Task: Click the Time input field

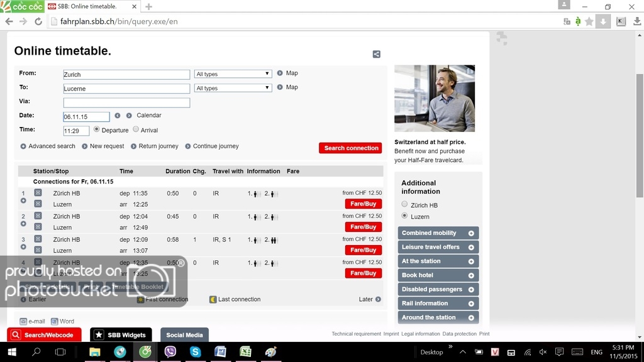Action: tap(76, 131)
